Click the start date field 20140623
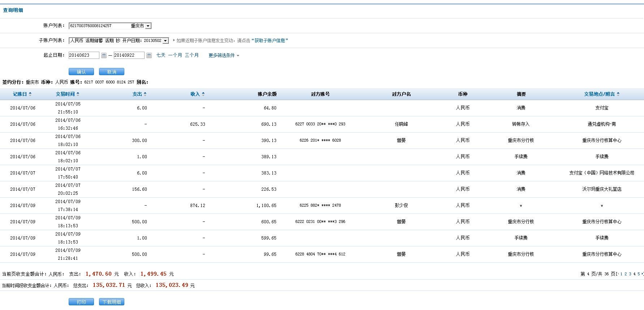Image resolution: width=644 pixels, height=310 pixels. tap(84, 55)
